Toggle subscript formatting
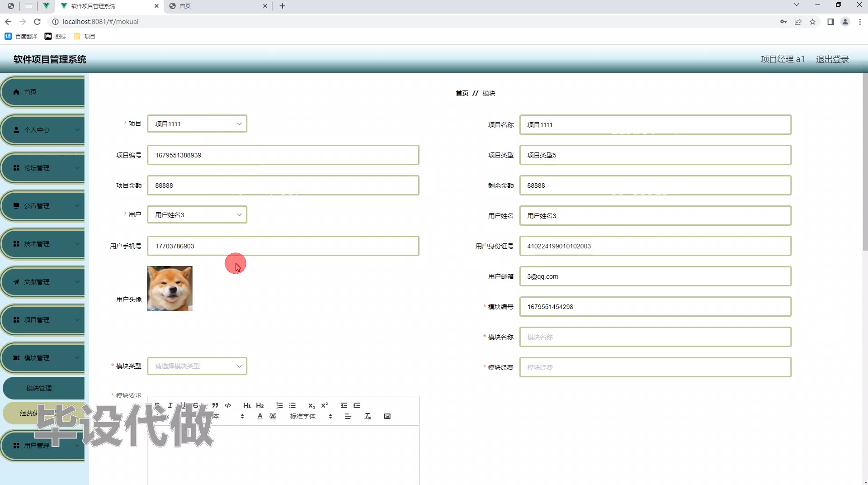Image resolution: width=868 pixels, height=485 pixels. pos(311,405)
